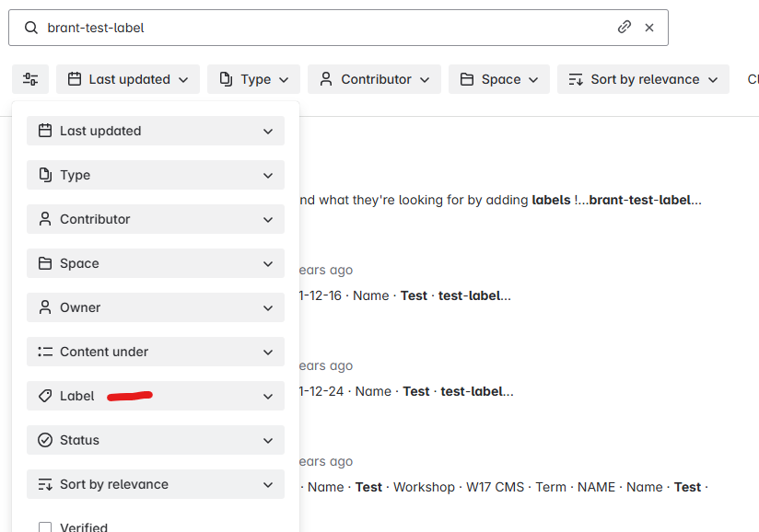Image resolution: width=759 pixels, height=532 pixels.
Task: Click the check-circle icon beside Status
Action: click(x=43, y=440)
